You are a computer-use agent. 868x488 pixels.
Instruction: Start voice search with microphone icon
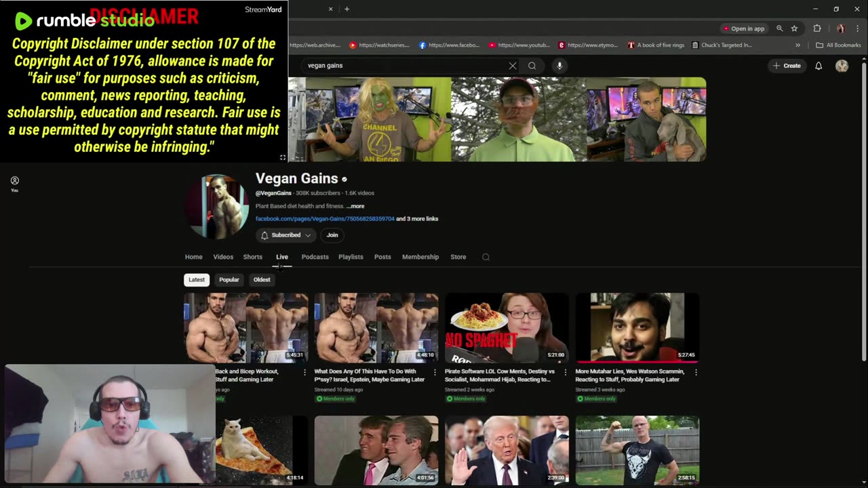click(559, 66)
